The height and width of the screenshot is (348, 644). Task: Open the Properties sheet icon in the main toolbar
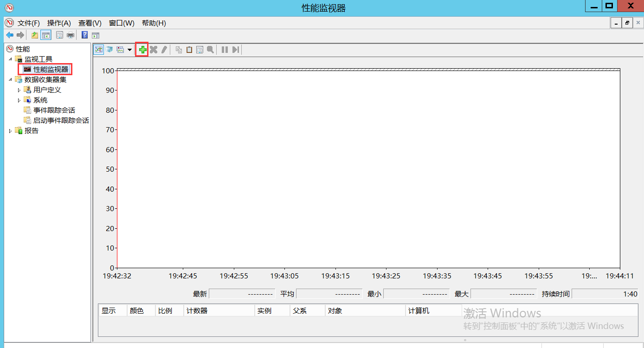pyautogui.click(x=59, y=35)
